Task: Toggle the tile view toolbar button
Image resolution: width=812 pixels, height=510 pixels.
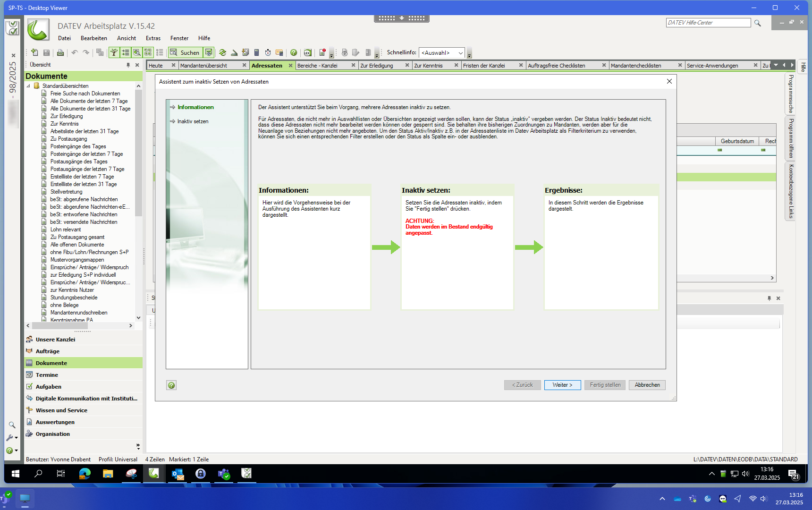Action: tap(148, 52)
